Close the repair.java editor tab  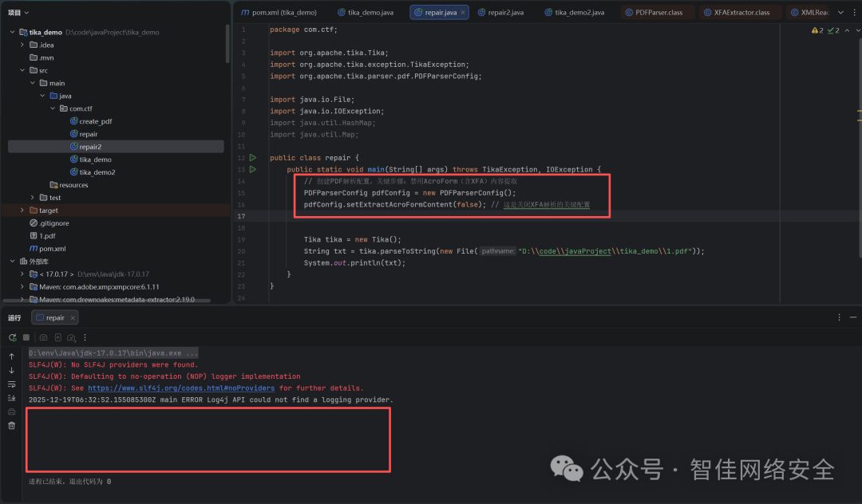tap(464, 13)
